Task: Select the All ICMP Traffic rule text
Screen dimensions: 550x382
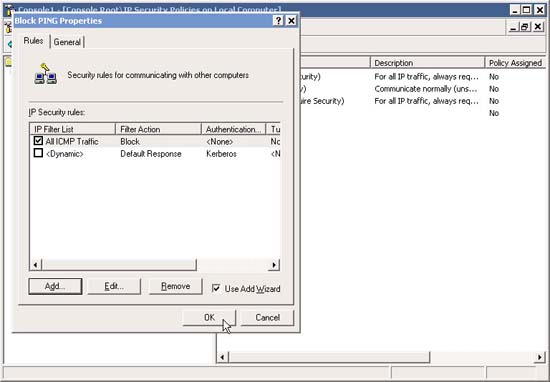Action: click(72, 141)
